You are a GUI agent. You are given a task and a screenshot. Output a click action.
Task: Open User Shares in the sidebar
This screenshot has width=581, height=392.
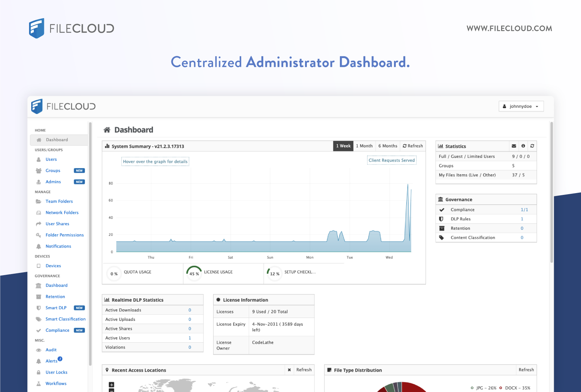pos(57,224)
